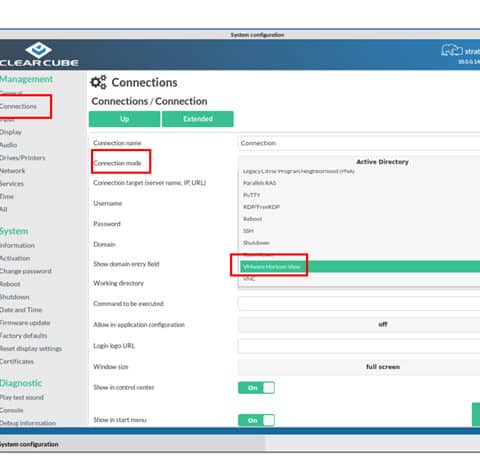Click the Management section heading
This screenshot has width=480, height=472.
click(x=26, y=79)
